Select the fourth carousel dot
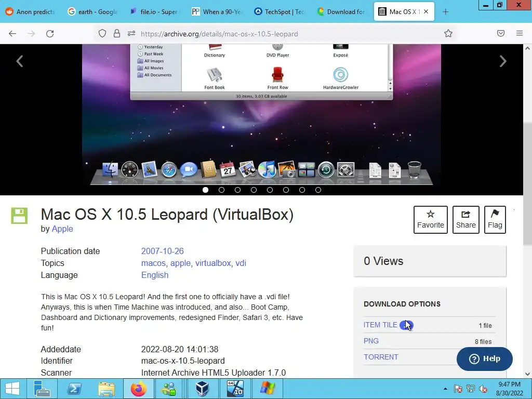This screenshot has height=399, width=532. (254, 190)
